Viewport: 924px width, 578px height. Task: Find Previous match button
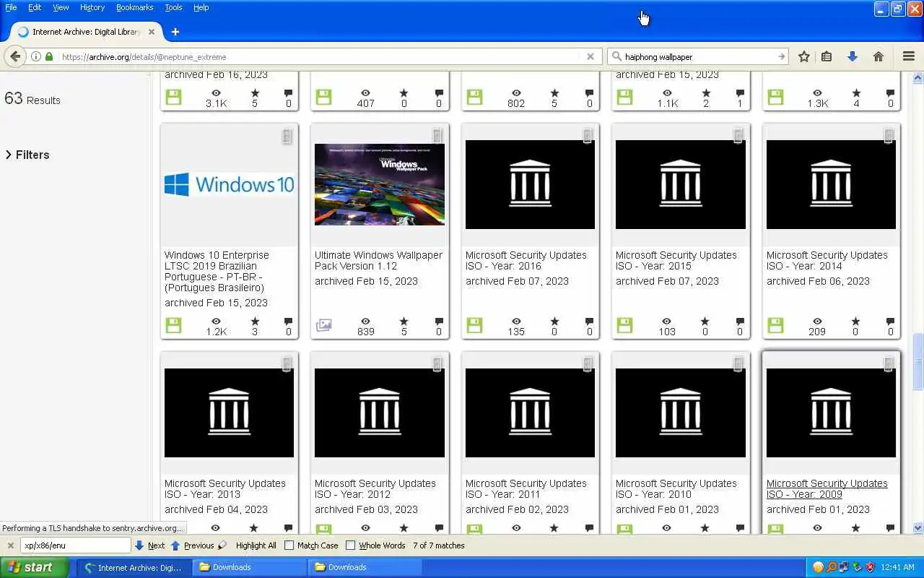click(193, 545)
